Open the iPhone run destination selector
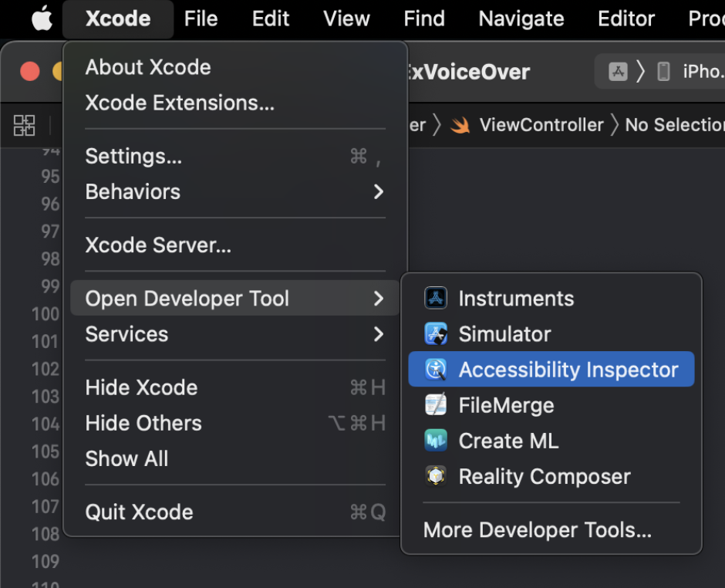 click(x=693, y=72)
